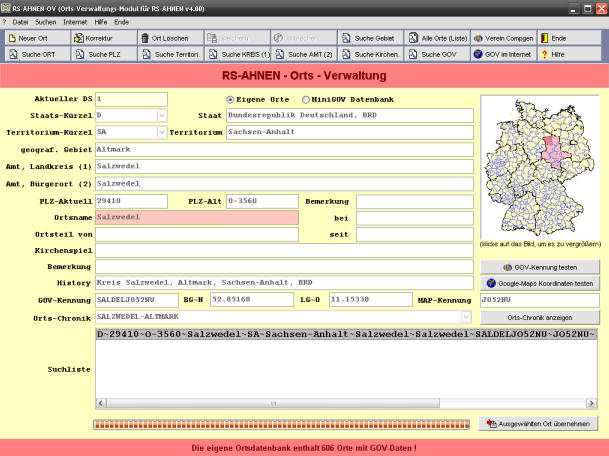Click GOV-Kennung testen button
Screen dimensions: 609x456
(x=540, y=267)
